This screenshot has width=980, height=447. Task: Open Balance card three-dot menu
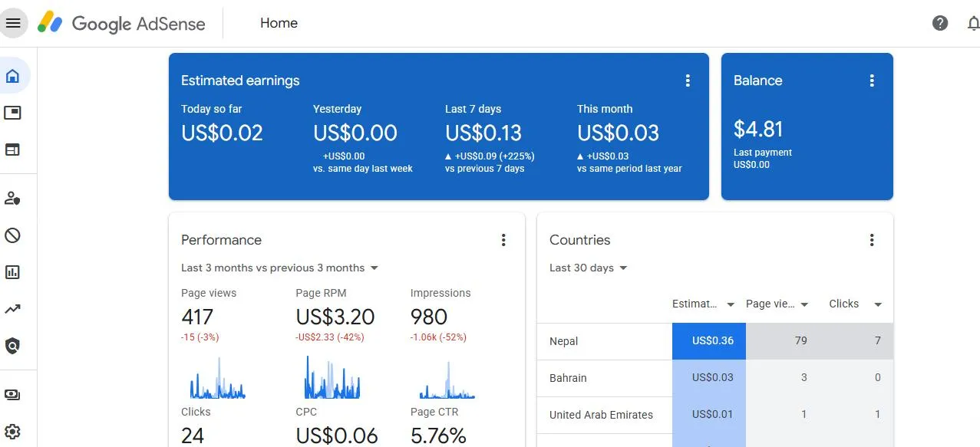click(872, 81)
